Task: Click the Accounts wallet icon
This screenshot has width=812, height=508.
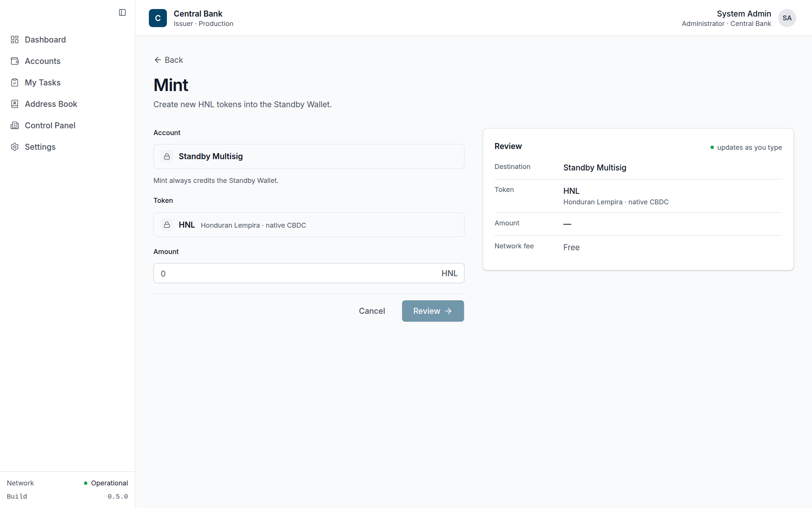Action: 15,61
